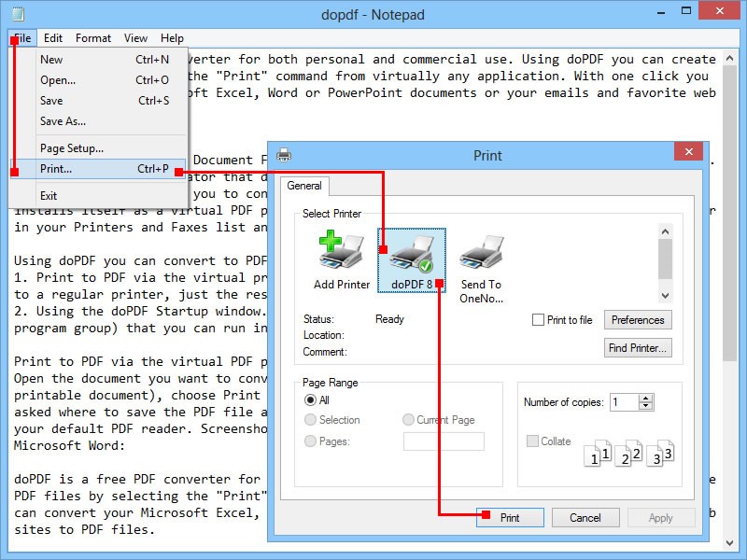Choose Page Setup... from File menu
This screenshot has width=747, height=560.
coord(98,148)
